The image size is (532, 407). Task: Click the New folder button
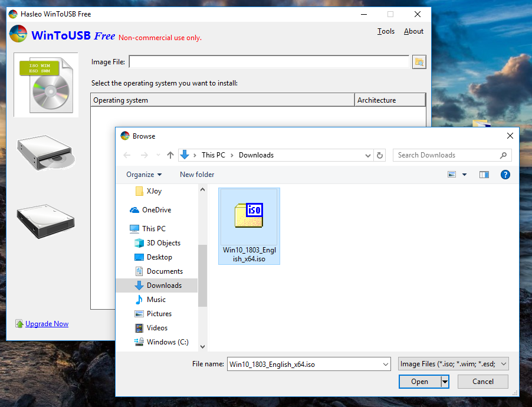(197, 175)
